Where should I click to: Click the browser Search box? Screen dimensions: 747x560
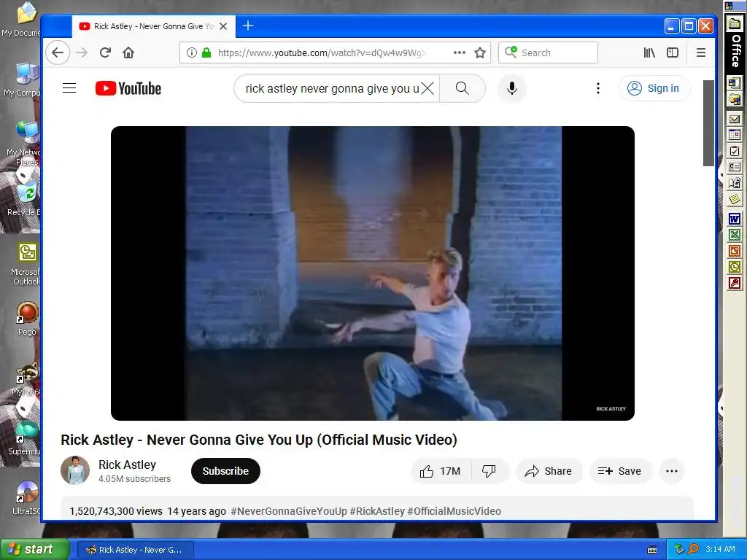(548, 52)
